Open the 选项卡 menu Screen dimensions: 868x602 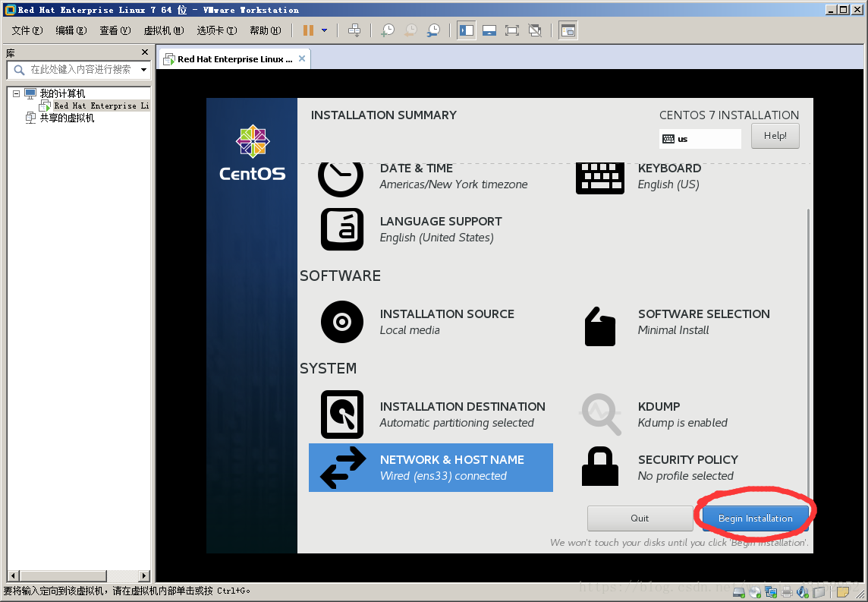[217, 30]
